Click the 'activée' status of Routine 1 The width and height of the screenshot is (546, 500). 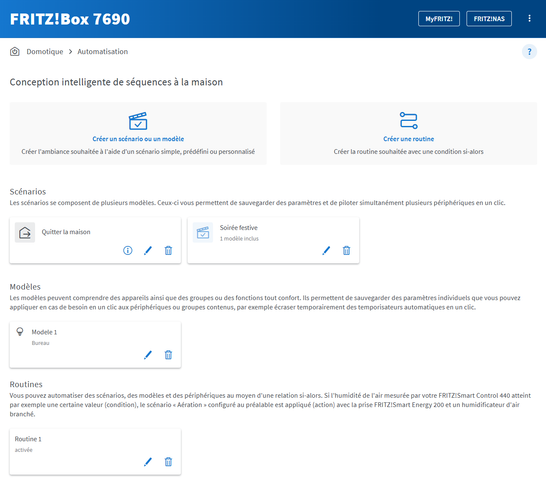[x=23, y=450]
